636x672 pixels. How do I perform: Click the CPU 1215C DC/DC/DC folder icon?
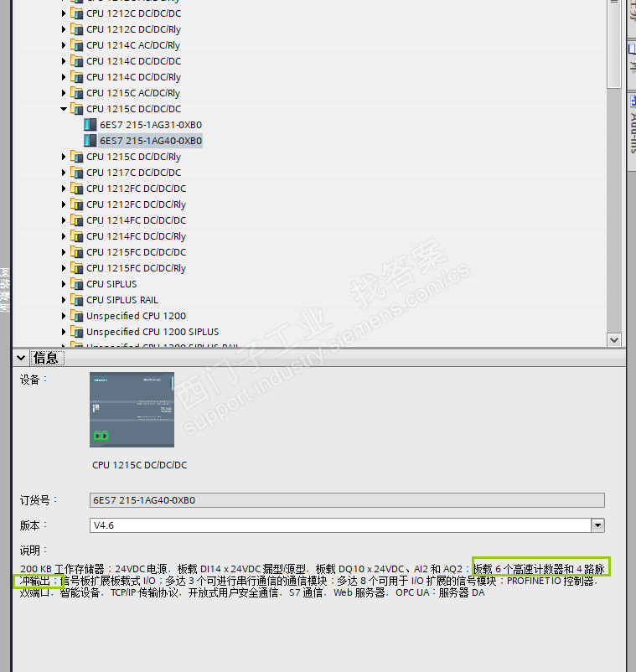click(77, 109)
